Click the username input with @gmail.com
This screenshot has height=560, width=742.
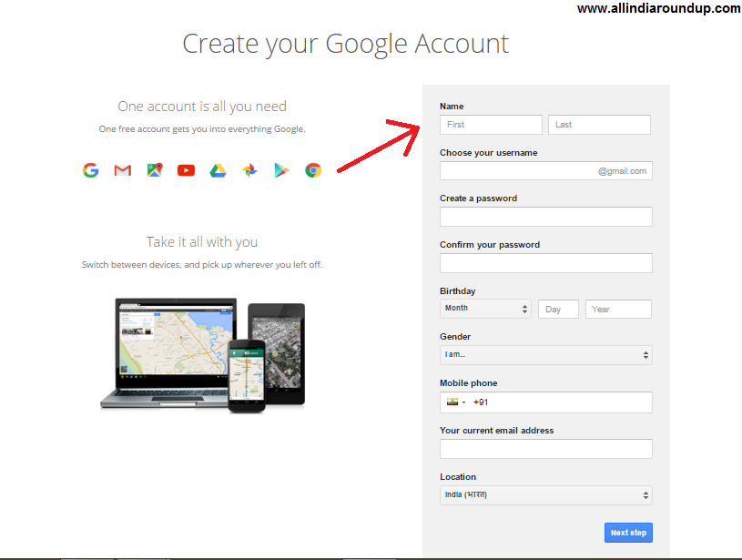click(x=546, y=171)
